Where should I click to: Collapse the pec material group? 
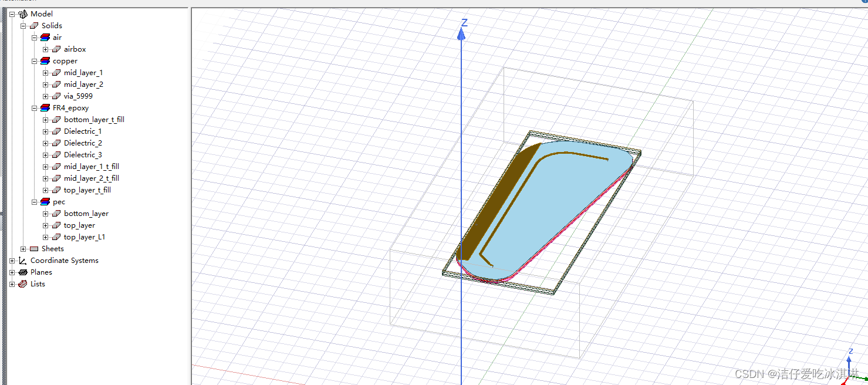point(34,202)
